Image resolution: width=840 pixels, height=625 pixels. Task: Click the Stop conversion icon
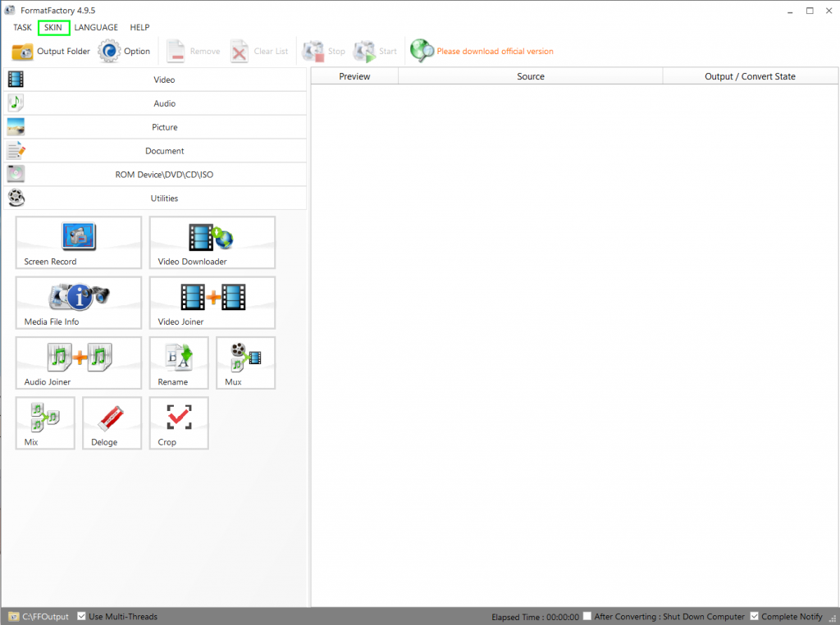(x=313, y=52)
